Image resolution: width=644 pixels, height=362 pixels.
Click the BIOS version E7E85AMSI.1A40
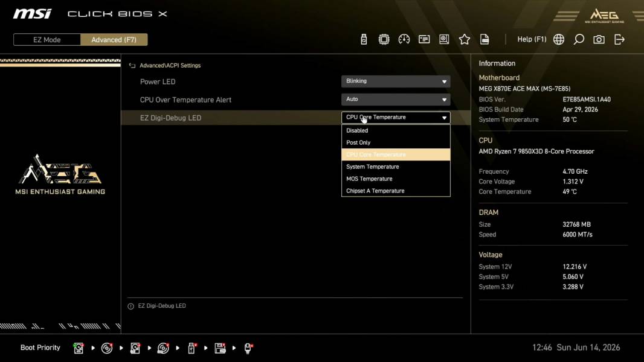587,100
